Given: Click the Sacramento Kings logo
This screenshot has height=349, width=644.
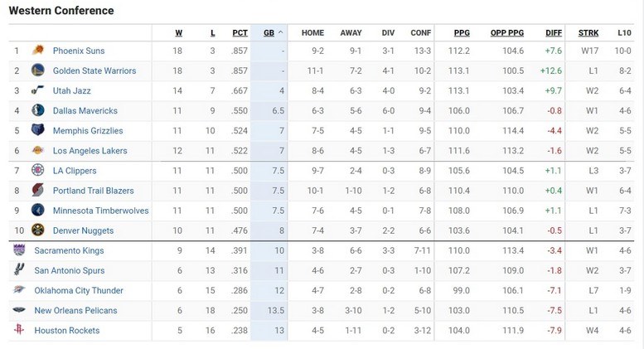Looking at the screenshot, I should (19, 250).
